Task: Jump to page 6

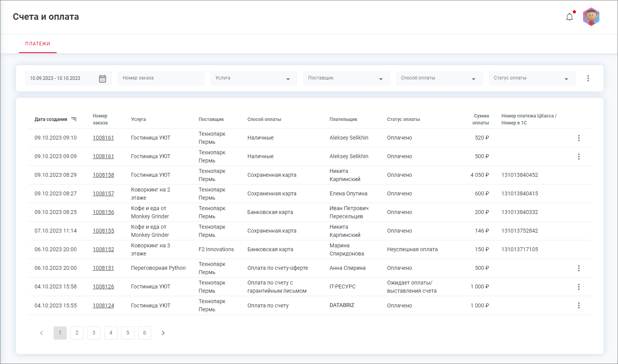Action: coord(145,333)
